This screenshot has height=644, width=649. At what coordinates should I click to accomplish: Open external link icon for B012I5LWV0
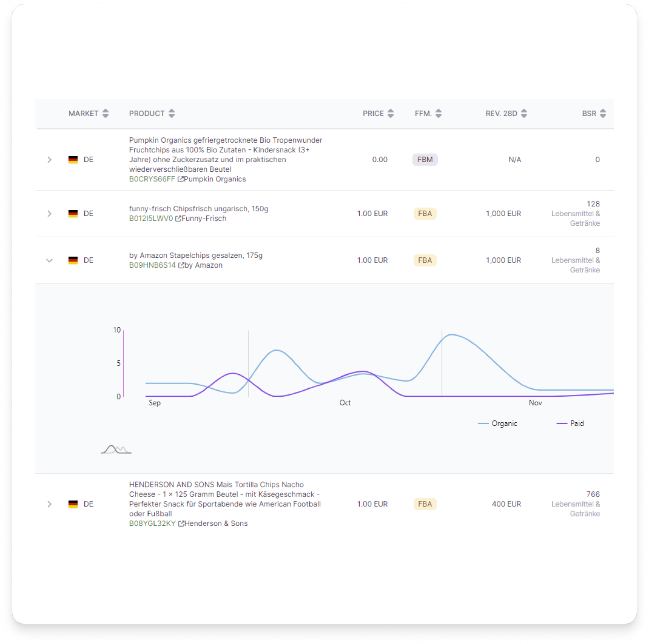178,219
